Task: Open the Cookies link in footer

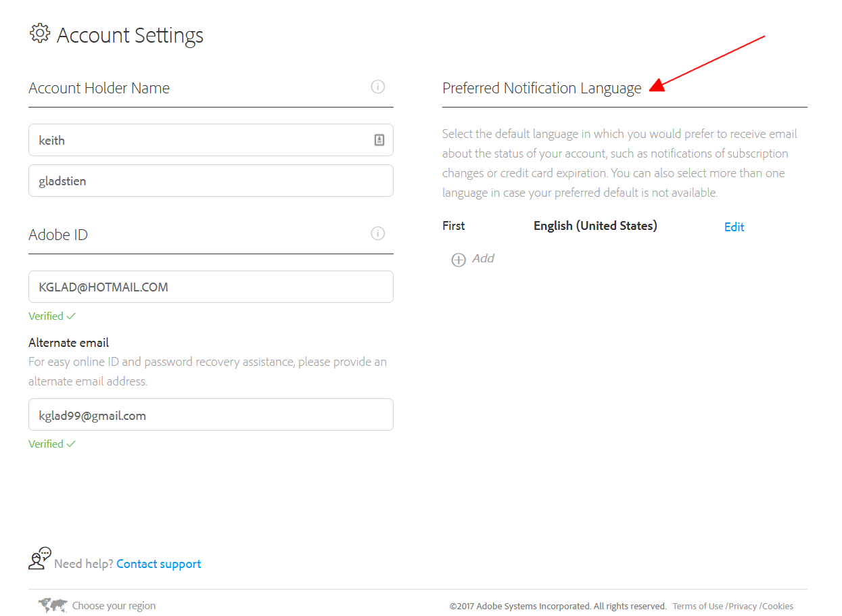Action: point(778,607)
